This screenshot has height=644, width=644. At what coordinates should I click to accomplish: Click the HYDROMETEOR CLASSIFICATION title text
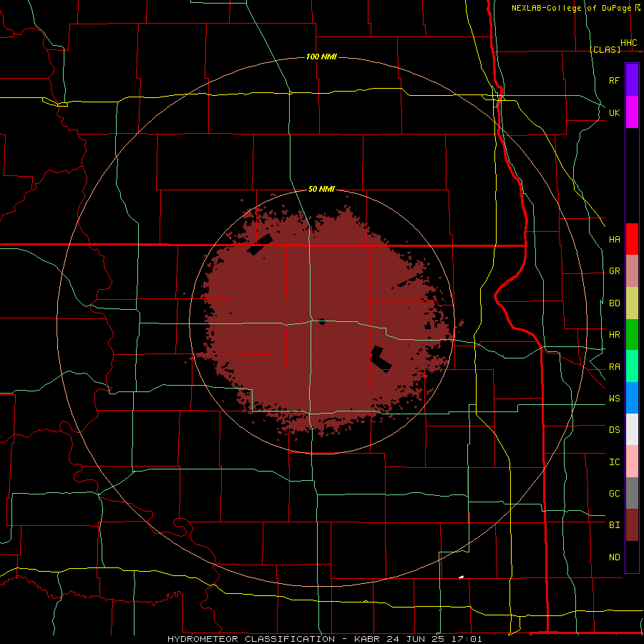[251, 639]
